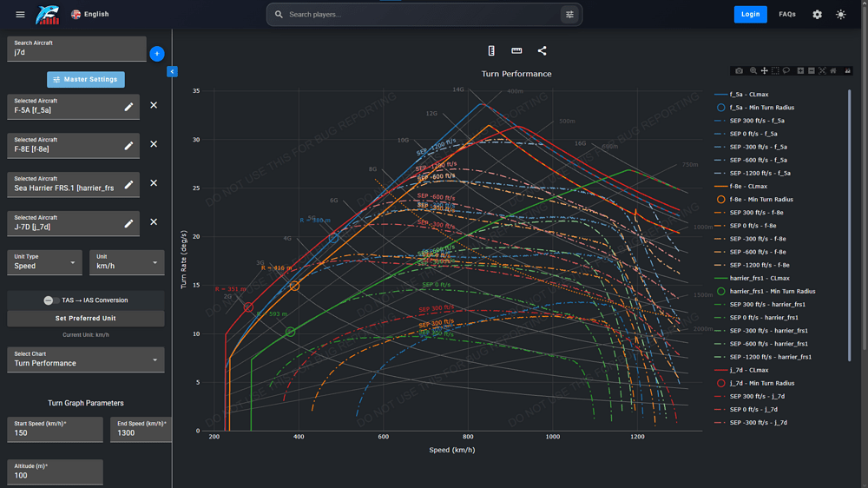Remove the F-5A aircraft
Viewport: 868px width, 488px height.
tap(154, 105)
